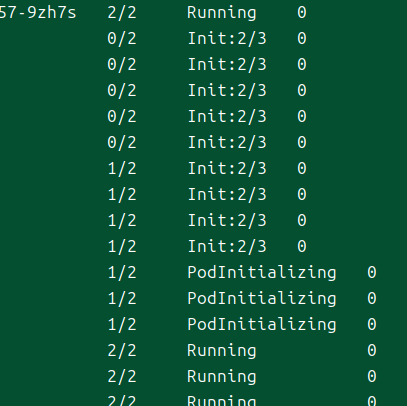Click the pod name ending in 57-9zh7s
Image resolution: width=407 pixels, height=406 pixels.
click(38, 13)
